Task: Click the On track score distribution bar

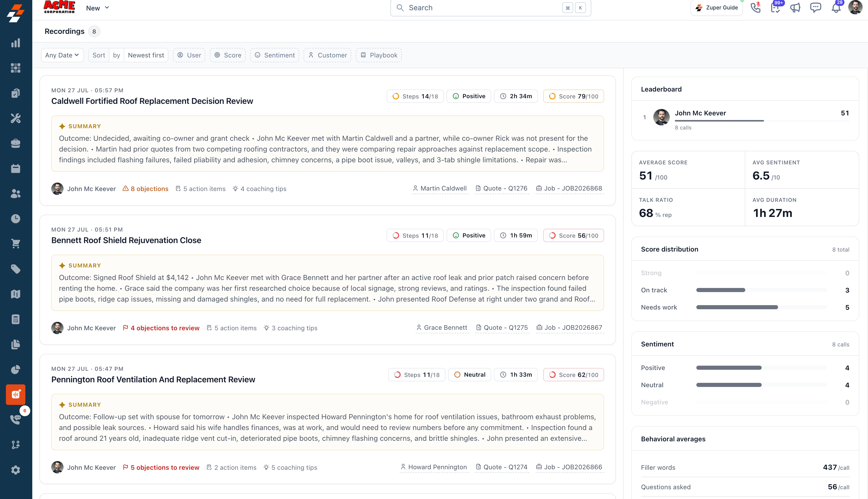Action: pos(761,290)
